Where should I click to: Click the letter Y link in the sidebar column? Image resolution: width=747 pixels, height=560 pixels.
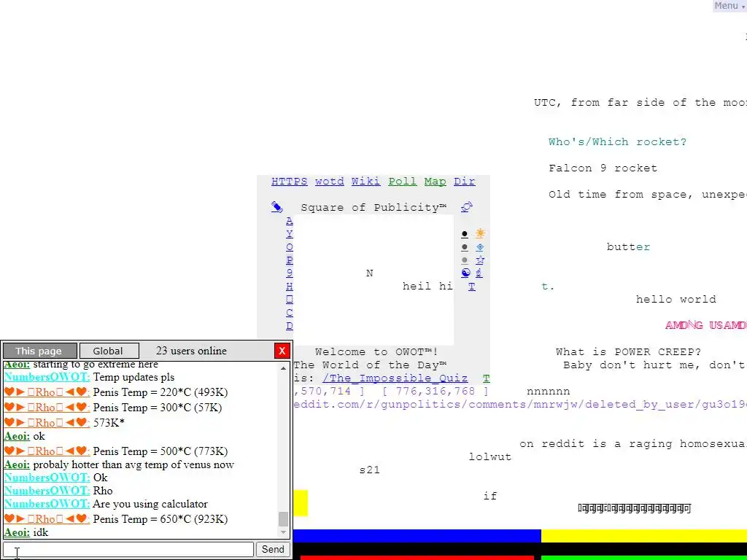(x=289, y=234)
